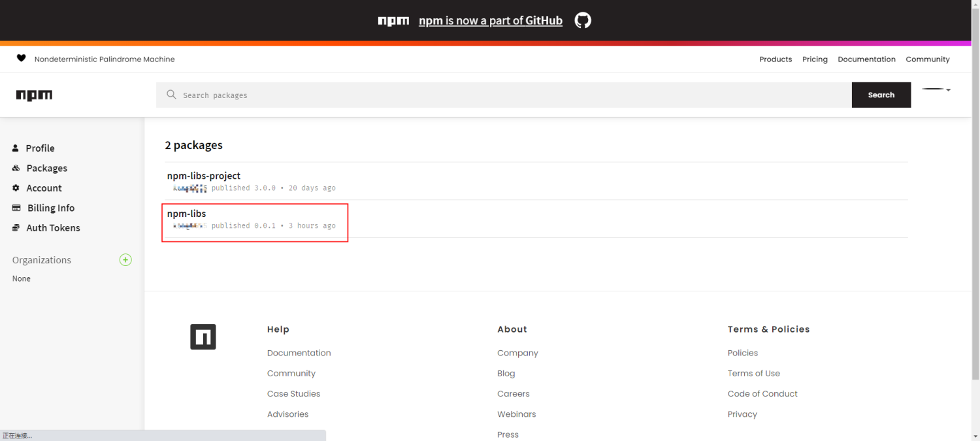This screenshot has width=980, height=441.
Task: Open Company footer link
Action: pos(517,353)
